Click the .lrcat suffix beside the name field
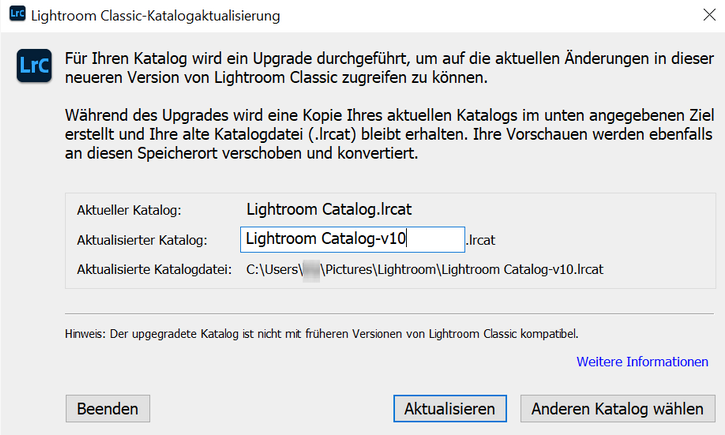 (x=482, y=240)
